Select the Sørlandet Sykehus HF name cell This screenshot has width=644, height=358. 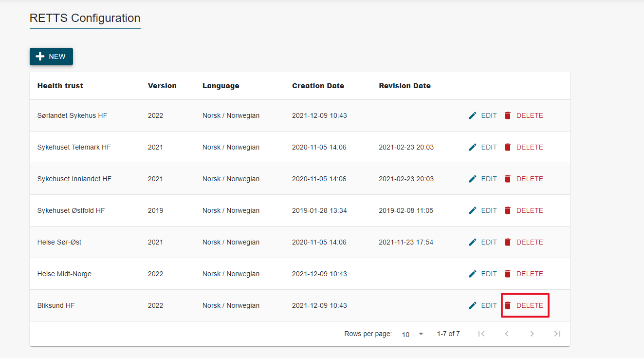[x=72, y=115]
